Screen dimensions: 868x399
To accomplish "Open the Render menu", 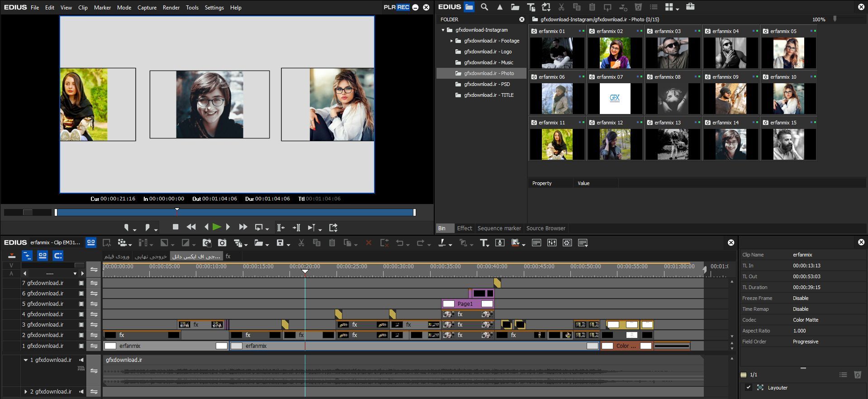I will [x=171, y=8].
